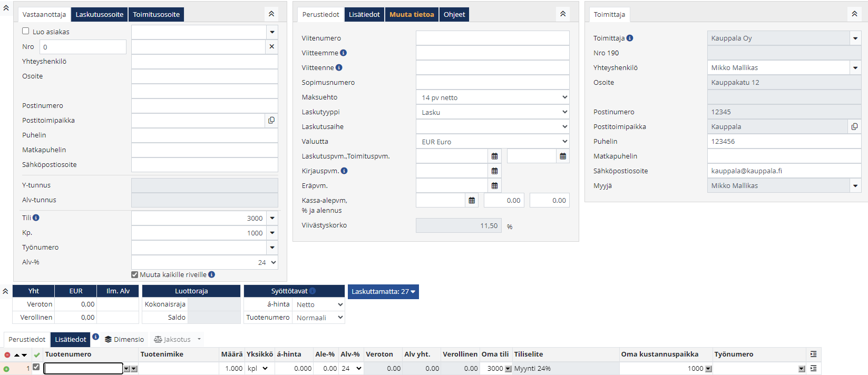
Task: Click the copy icon beside supplier Postitoimipaikka
Action: pos(854,127)
